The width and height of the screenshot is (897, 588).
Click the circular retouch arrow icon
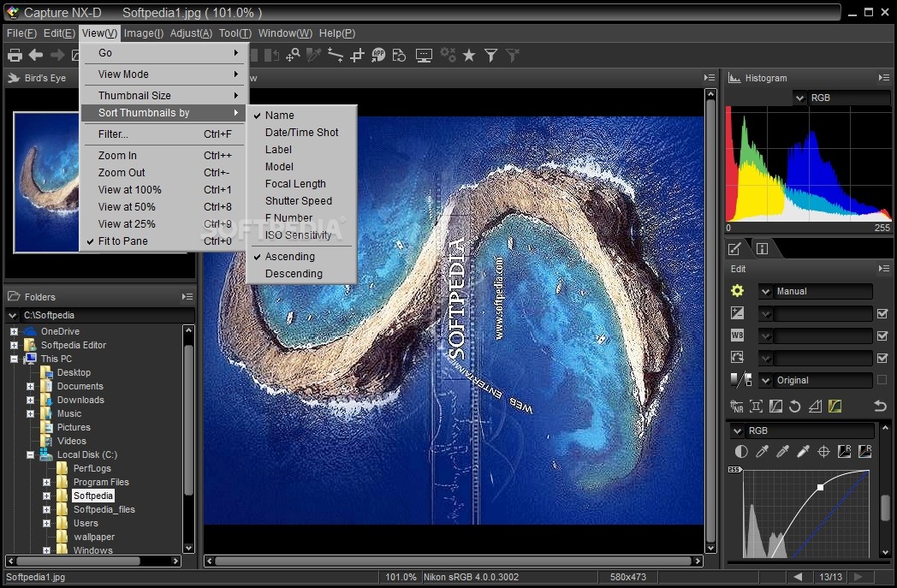coord(794,406)
